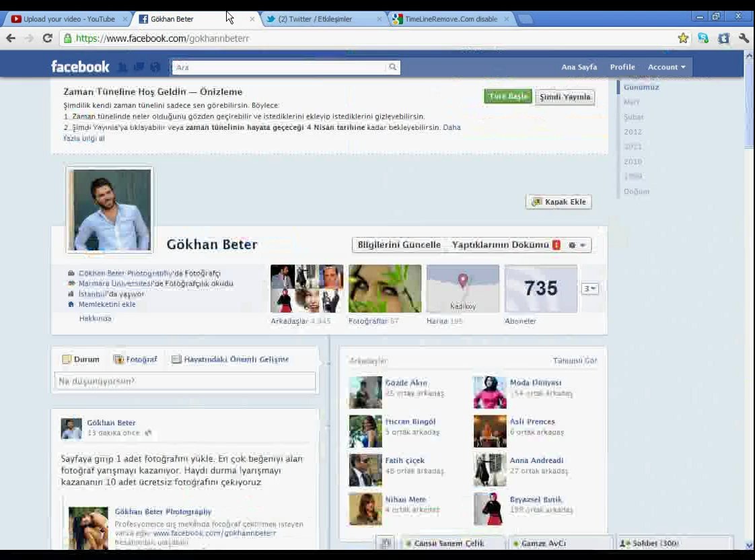Screen dimensions: 755x560
Task: Click the Ne düşünüyorsun? status field
Action: pyautogui.click(x=185, y=381)
